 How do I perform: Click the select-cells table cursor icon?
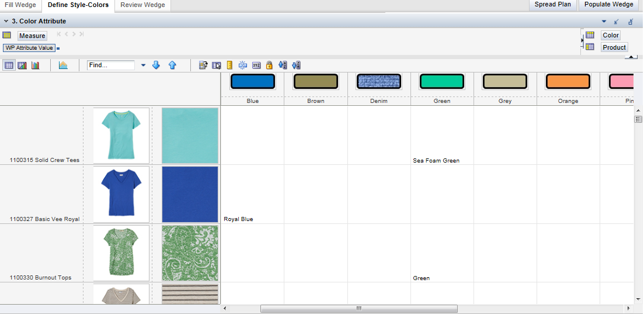[217, 65]
